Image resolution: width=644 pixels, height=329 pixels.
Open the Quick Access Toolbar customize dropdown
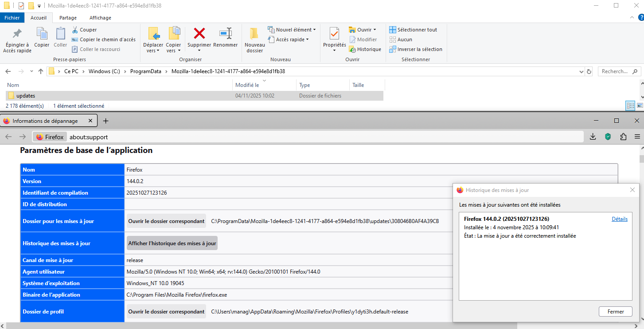[x=39, y=6]
